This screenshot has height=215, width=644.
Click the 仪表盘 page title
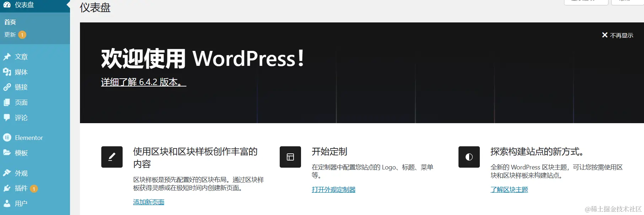coord(95,7)
